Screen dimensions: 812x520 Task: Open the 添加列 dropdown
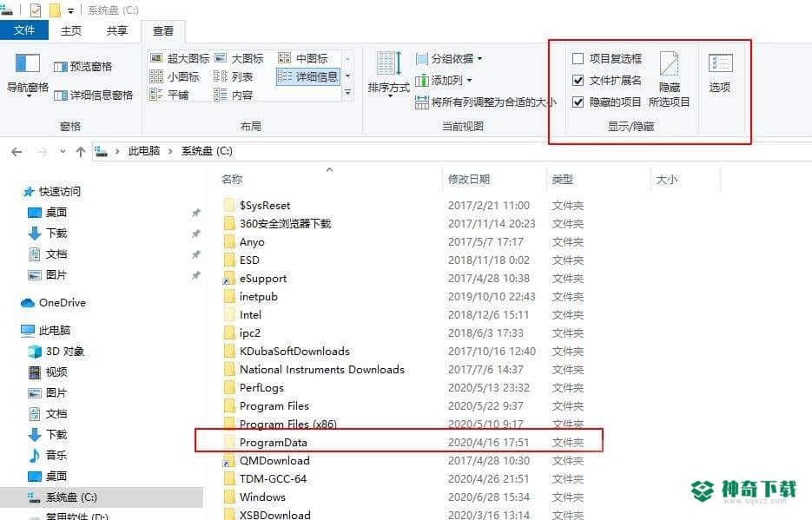coord(444,80)
